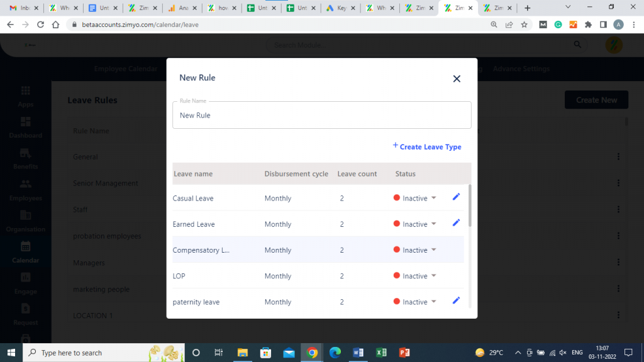Screen dimensions: 644x362
Task: Click the search magnifier icon
Action: [x=577, y=45]
